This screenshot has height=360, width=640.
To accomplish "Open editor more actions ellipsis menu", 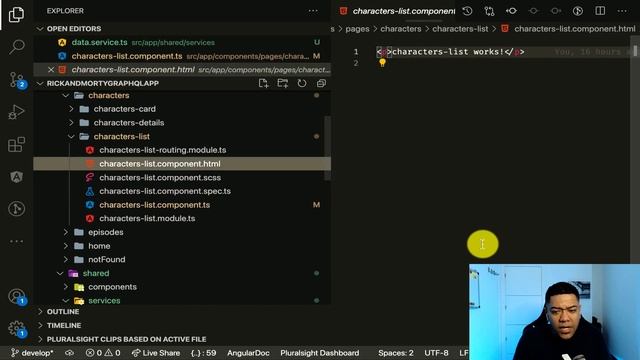I will (x=622, y=11).
